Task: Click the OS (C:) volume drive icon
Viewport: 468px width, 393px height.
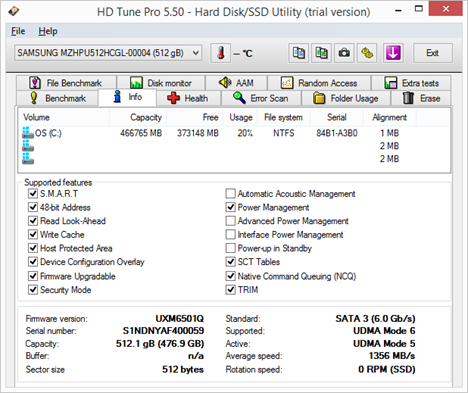Action: 28,133
